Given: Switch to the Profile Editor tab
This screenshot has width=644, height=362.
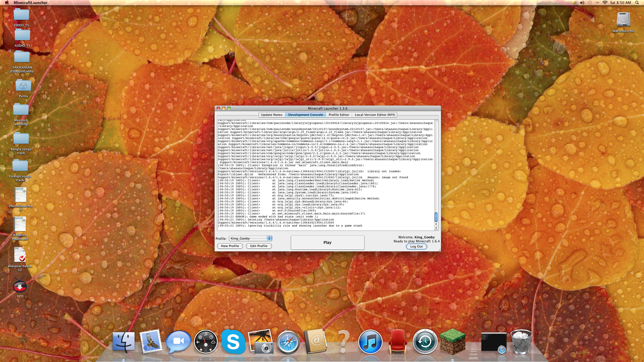Looking at the screenshot, I should [339, 115].
